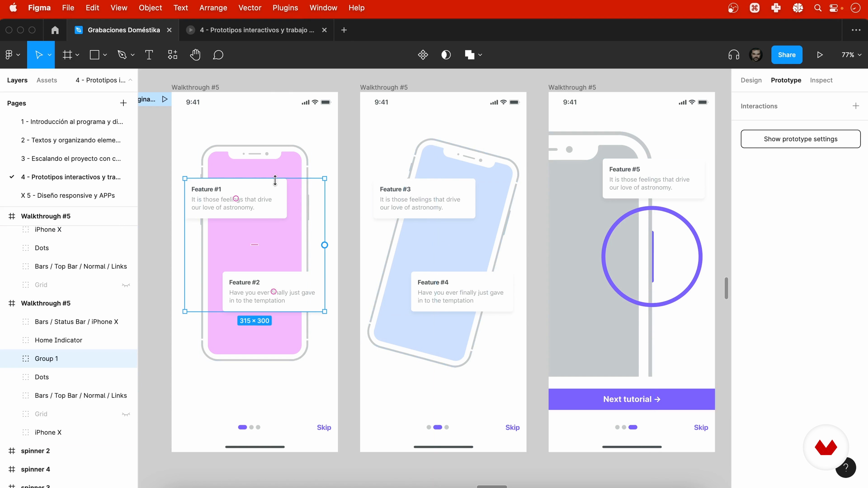The width and height of the screenshot is (868, 488).
Task: Switch to Grabaciones Doméstika file tab
Action: (123, 30)
